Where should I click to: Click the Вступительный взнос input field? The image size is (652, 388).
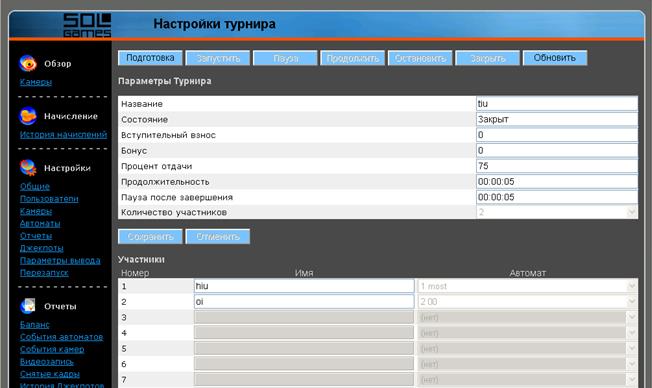point(557,135)
